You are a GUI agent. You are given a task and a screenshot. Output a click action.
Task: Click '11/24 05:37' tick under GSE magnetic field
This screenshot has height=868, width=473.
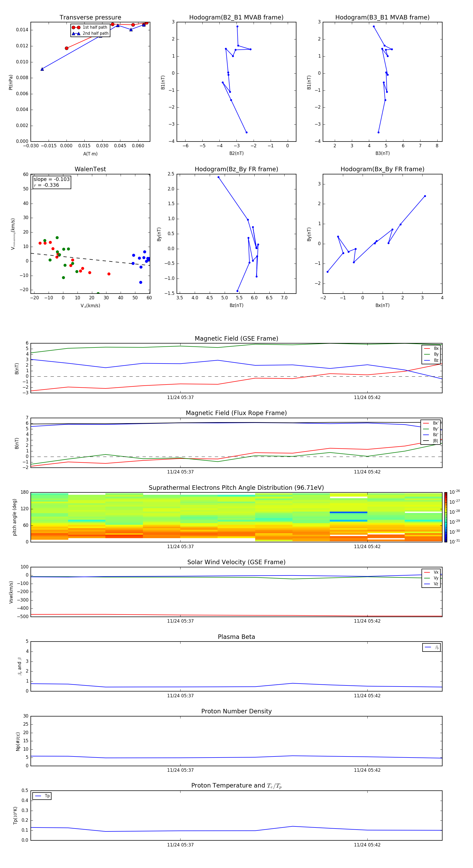point(181,398)
